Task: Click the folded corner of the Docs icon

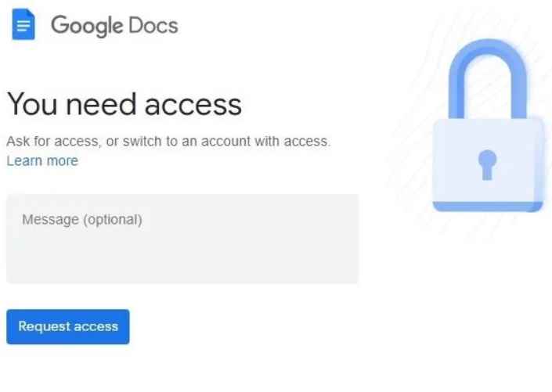Action: (x=31, y=13)
